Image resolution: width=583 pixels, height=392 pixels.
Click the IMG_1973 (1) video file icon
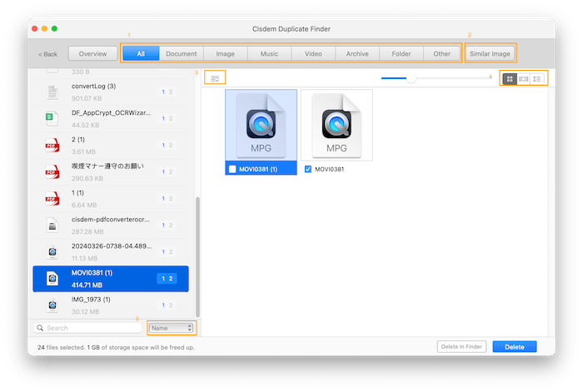[x=52, y=304]
